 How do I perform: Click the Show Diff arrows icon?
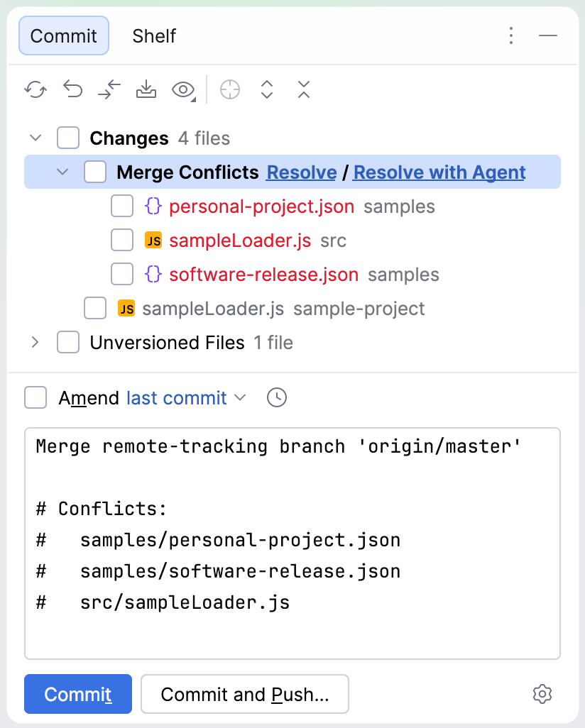point(109,89)
